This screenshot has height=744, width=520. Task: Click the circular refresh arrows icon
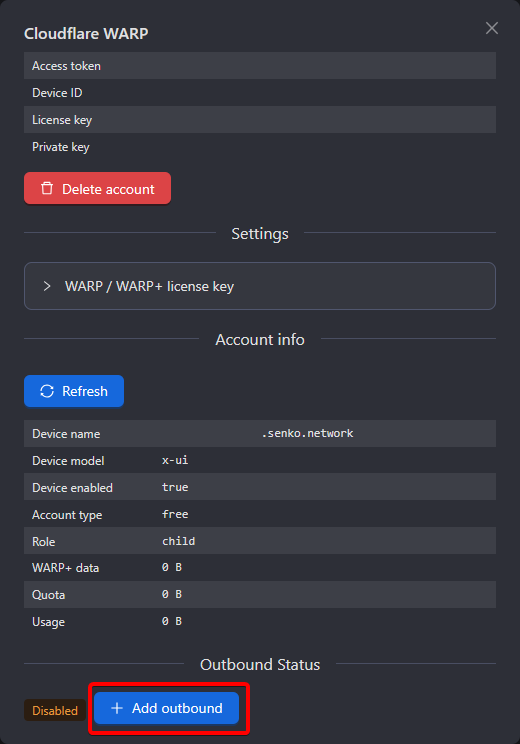point(47,391)
